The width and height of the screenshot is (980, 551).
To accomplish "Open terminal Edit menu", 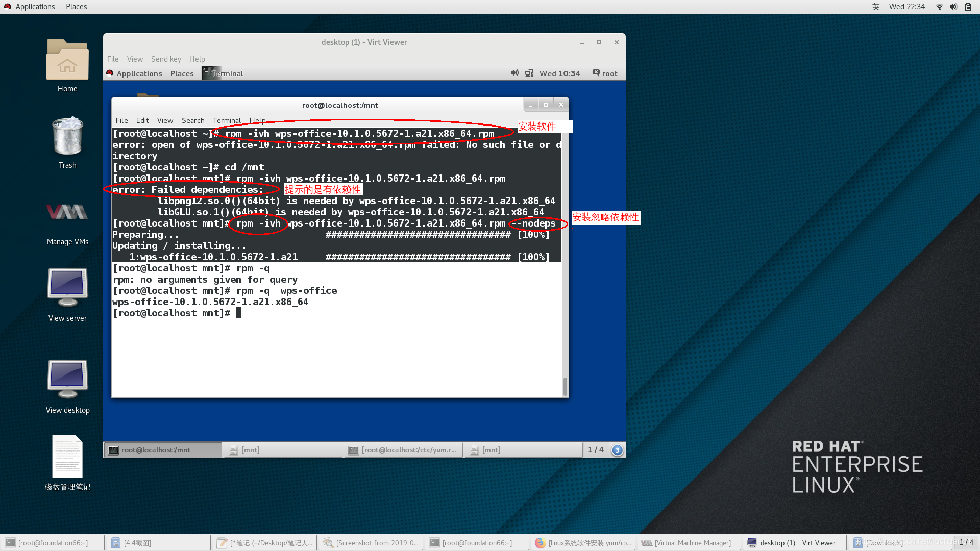I will point(142,120).
